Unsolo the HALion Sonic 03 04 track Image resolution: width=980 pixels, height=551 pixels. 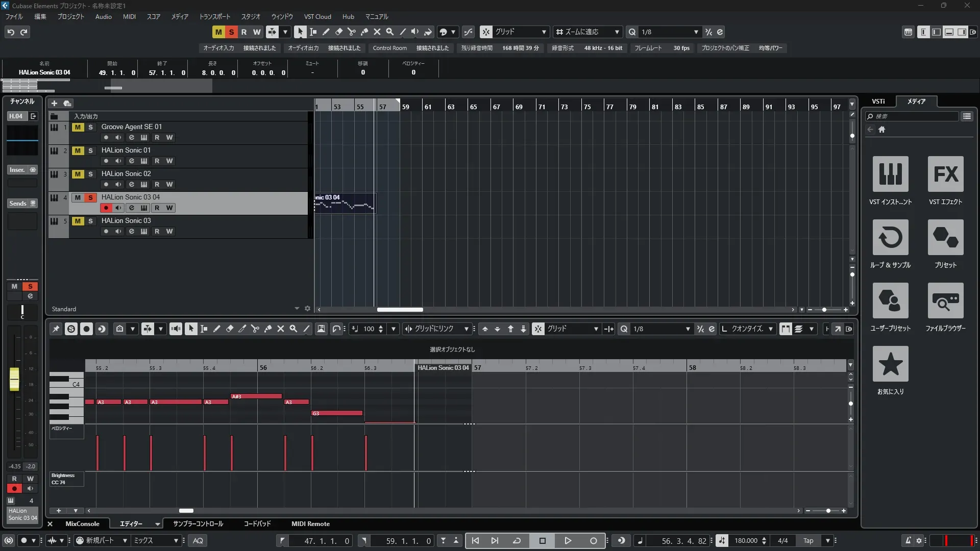click(x=90, y=197)
